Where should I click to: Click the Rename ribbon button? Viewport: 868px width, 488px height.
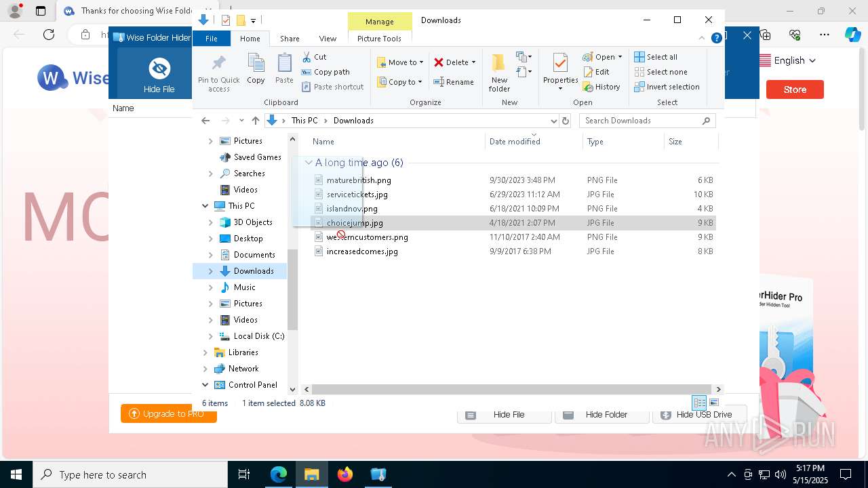tap(454, 82)
